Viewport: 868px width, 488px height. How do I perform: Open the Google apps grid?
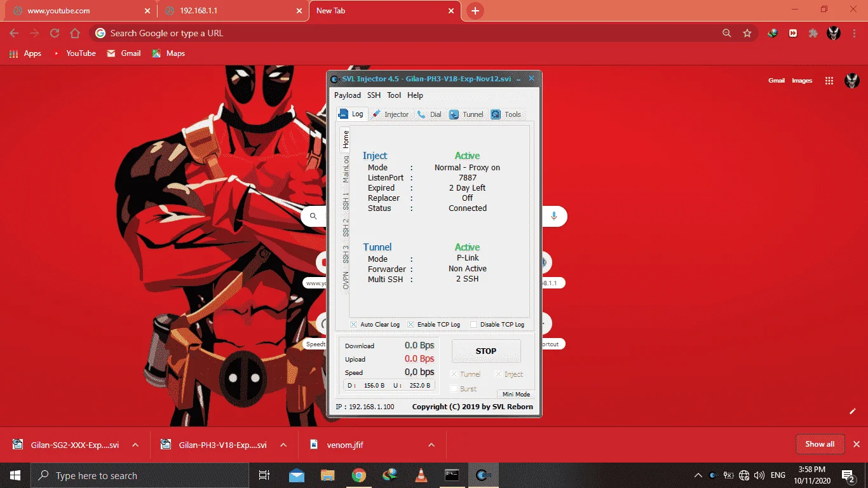point(829,81)
